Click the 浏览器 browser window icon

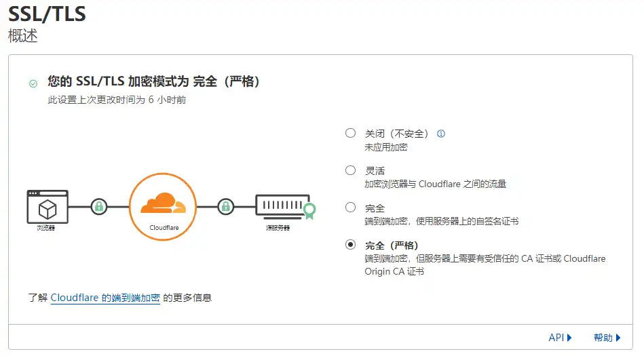click(x=48, y=207)
